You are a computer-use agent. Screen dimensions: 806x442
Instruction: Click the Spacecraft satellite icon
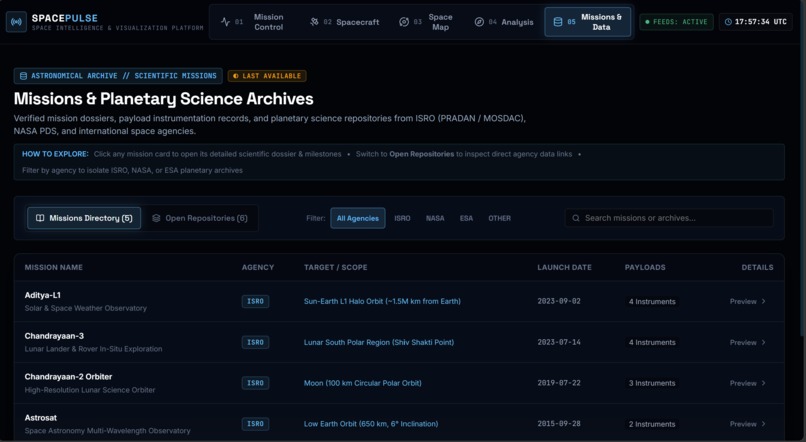(314, 22)
